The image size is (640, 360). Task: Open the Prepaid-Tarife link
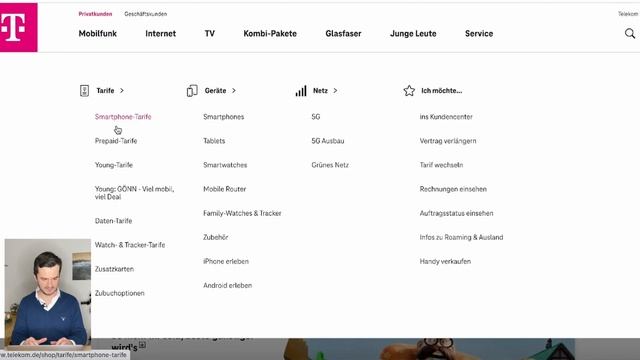(116, 141)
